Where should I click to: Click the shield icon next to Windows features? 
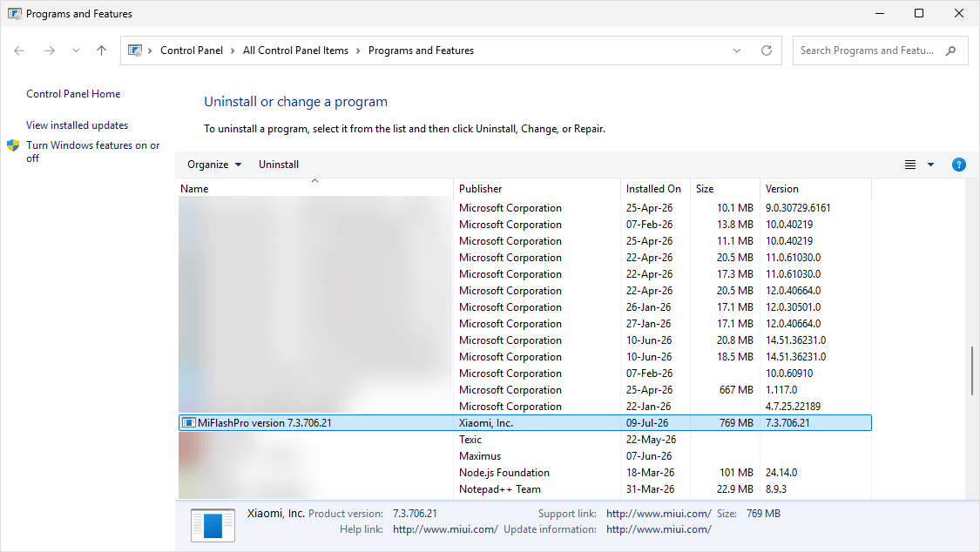(x=13, y=145)
